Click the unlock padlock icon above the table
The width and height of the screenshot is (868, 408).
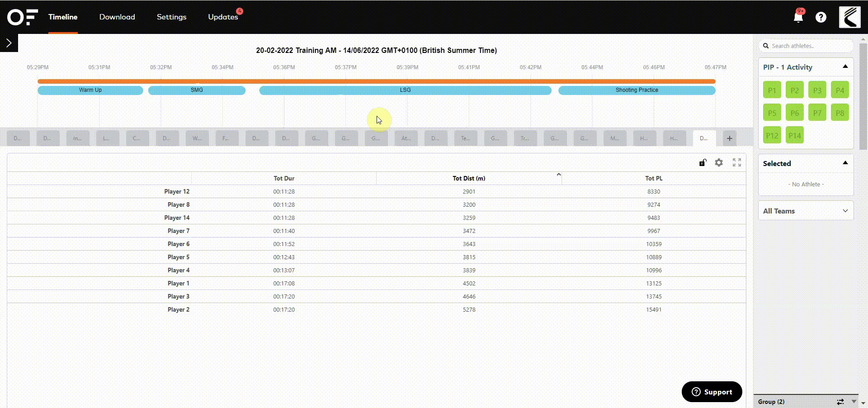(x=702, y=162)
